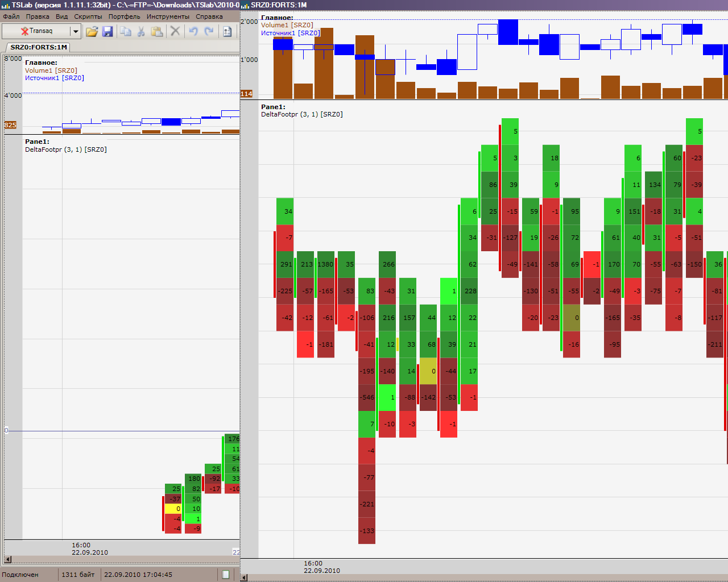
Task: Select Источник1 [SRZ0] legend in floating window
Action: [x=291, y=33]
